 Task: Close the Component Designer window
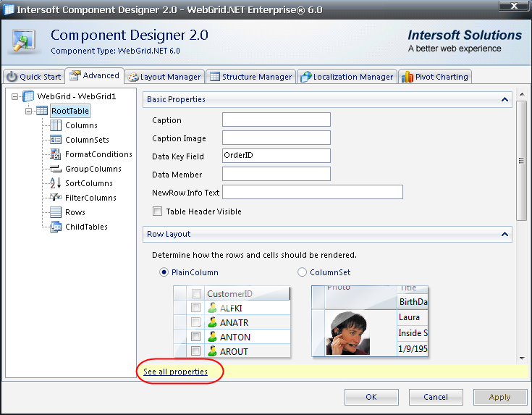(x=515, y=6)
